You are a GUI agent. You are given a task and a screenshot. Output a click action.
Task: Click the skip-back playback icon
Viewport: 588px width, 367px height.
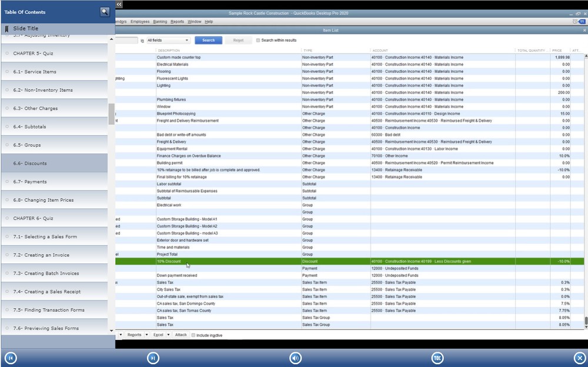point(10,357)
